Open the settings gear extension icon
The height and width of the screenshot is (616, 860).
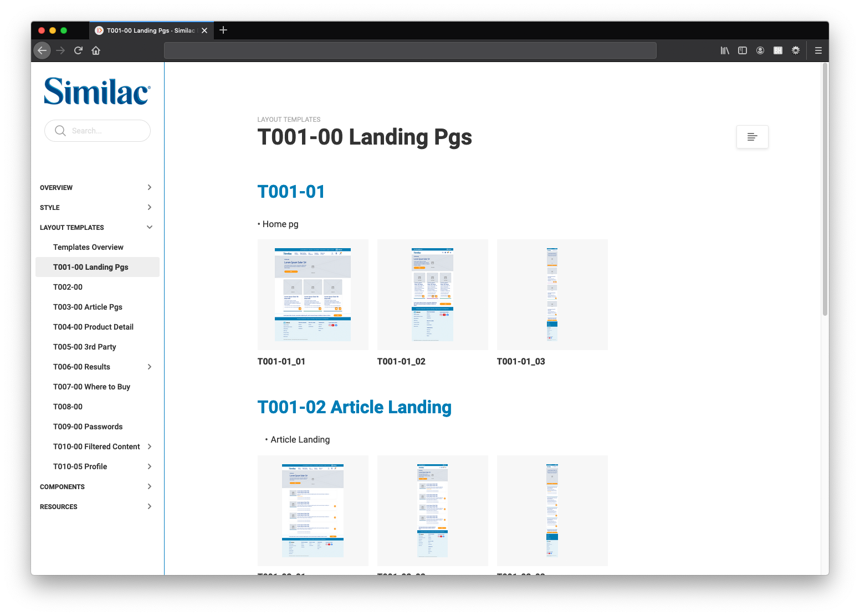pyautogui.click(x=795, y=50)
